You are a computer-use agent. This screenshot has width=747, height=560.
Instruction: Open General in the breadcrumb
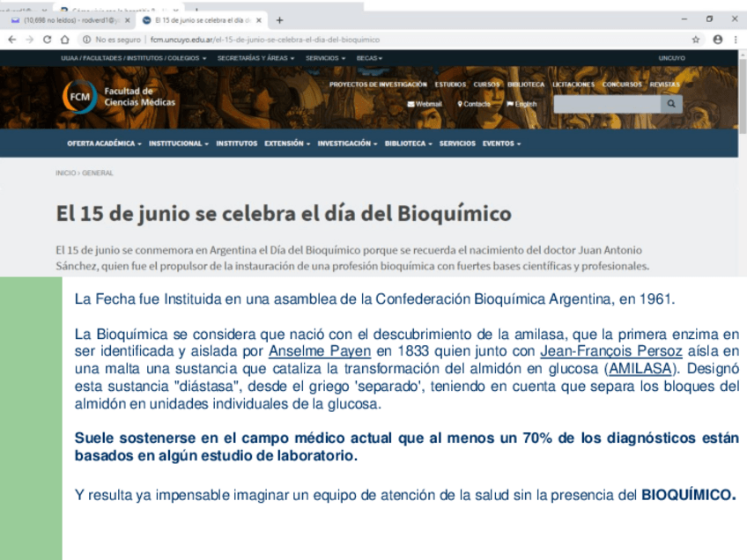point(98,173)
